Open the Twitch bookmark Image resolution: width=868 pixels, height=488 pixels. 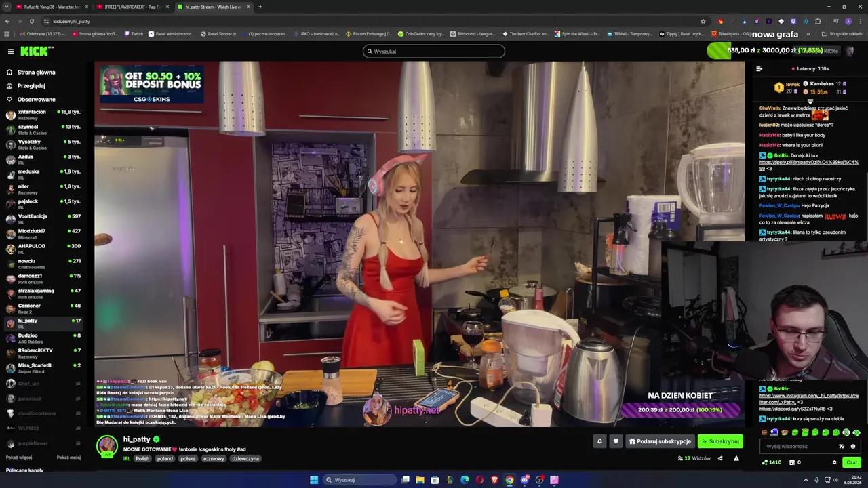[x=134, y=34]
